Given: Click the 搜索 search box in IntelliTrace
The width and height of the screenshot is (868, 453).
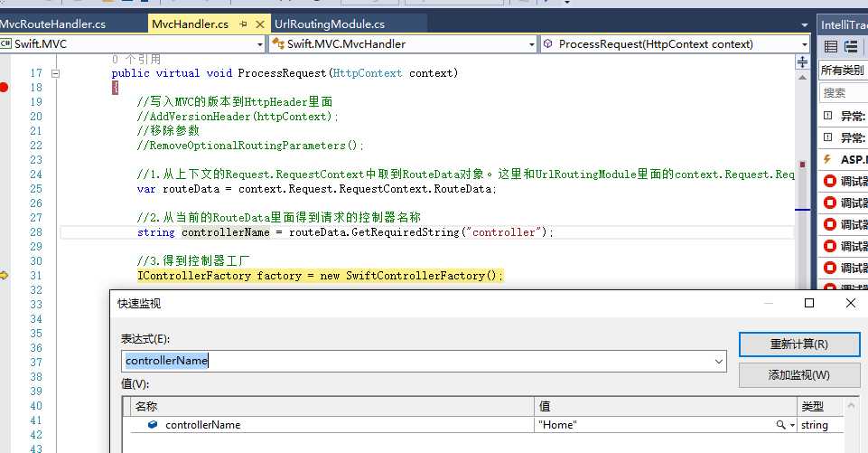Looking at the screenshot, I should pyautogui.click(x=844, y=92).
